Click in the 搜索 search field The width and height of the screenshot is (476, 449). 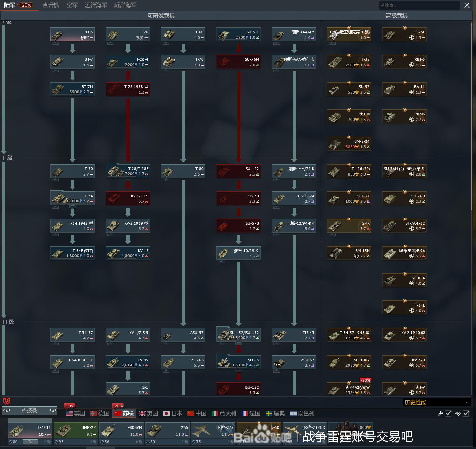tap(420, 5)
